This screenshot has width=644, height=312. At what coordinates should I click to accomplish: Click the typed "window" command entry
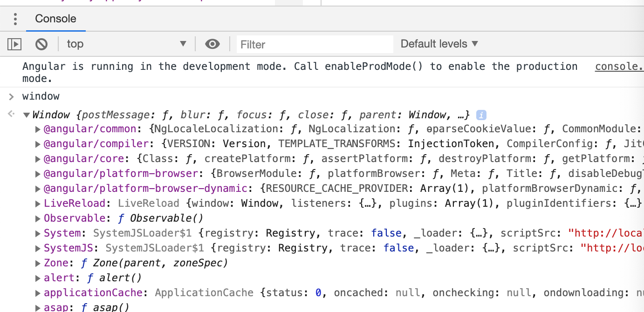tap(41, 96)
